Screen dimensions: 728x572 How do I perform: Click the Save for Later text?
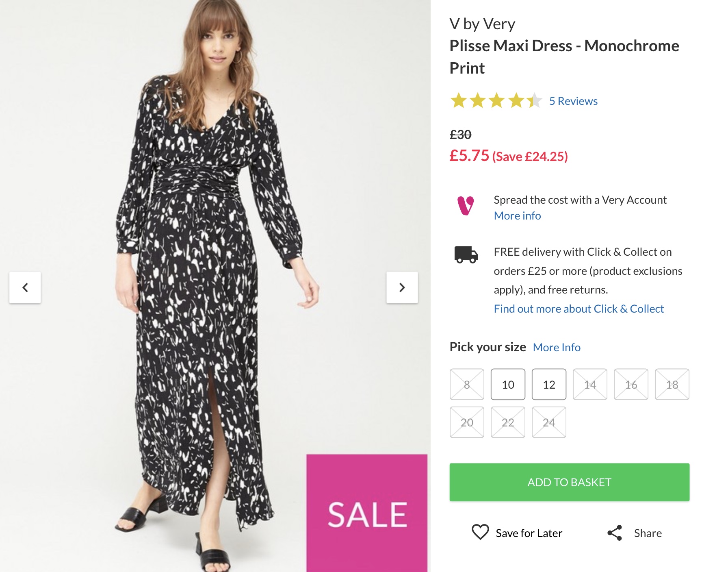pos(529,533)
